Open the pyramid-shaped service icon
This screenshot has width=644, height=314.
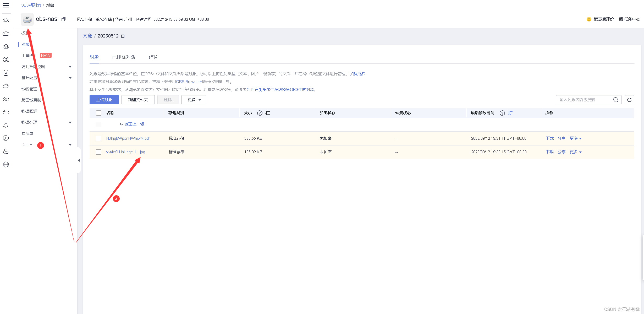click(x=6, y=125)
